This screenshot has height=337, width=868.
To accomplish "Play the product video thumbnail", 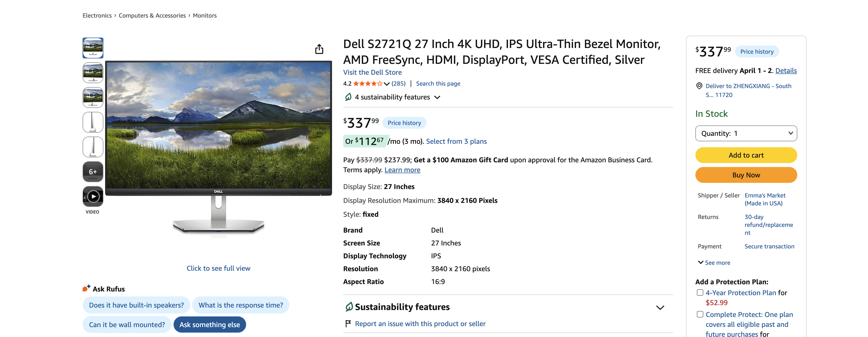I will (x=93, y=196).
